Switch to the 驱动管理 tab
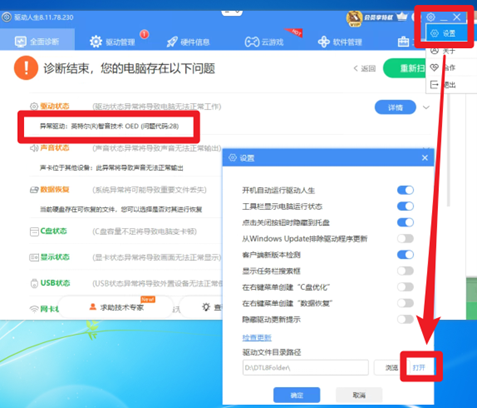This screenshot has width=477, height=408. [x=112, y=42]
